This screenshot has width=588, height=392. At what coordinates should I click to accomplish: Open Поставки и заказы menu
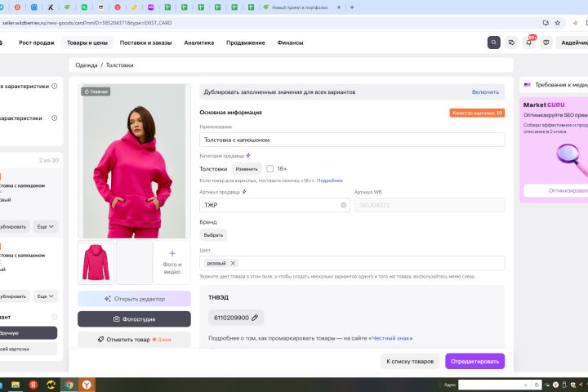point(145,42)
